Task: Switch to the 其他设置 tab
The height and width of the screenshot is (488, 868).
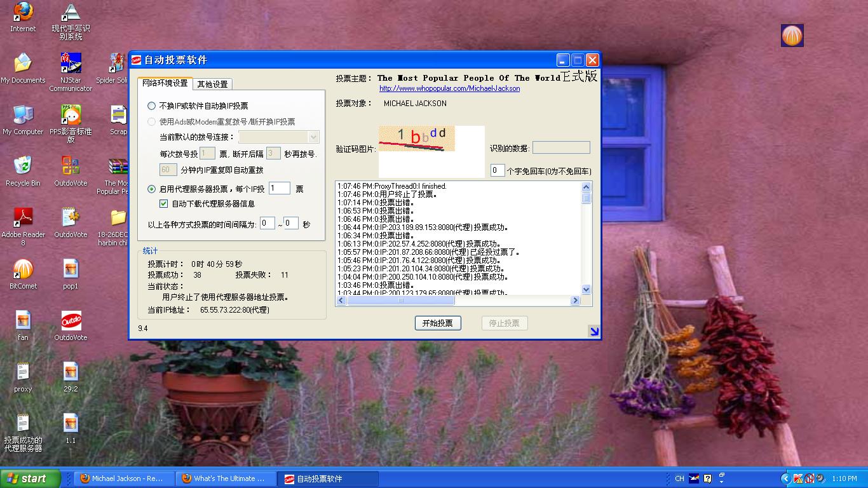Action: [x=212, y=84]
